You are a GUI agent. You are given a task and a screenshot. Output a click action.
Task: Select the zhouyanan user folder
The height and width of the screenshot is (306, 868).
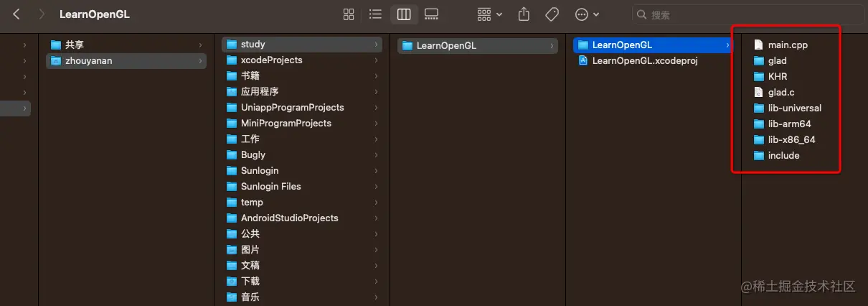pyautogui.click(x=88, y=60)
